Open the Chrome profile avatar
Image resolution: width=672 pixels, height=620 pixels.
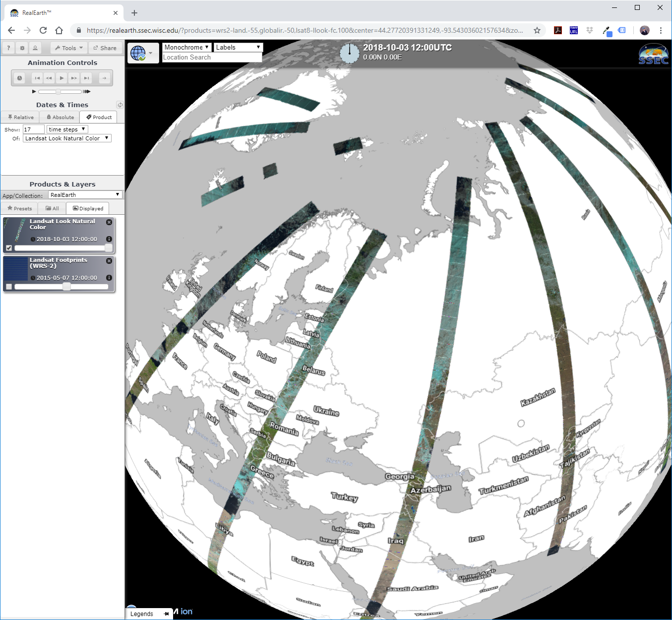[645, 30]
